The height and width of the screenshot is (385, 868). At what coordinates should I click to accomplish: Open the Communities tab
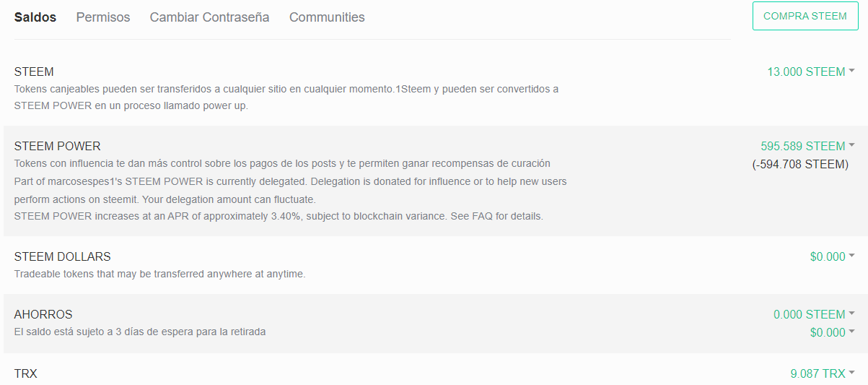327,17
